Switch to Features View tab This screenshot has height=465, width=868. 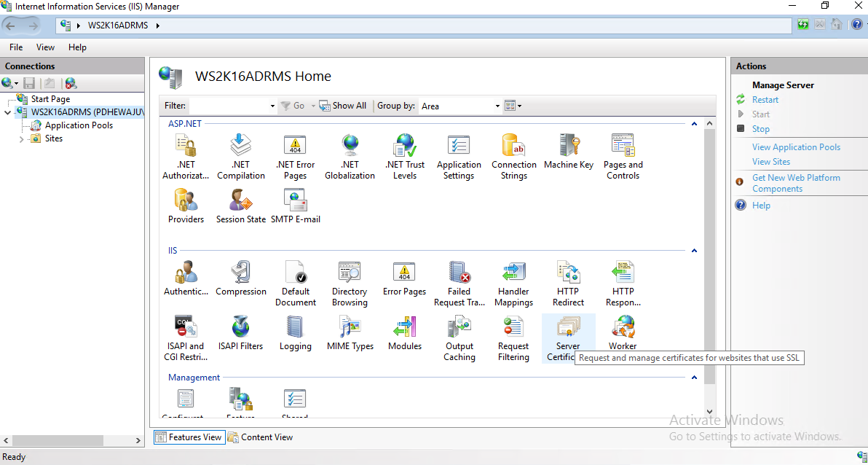coord(189,437)
